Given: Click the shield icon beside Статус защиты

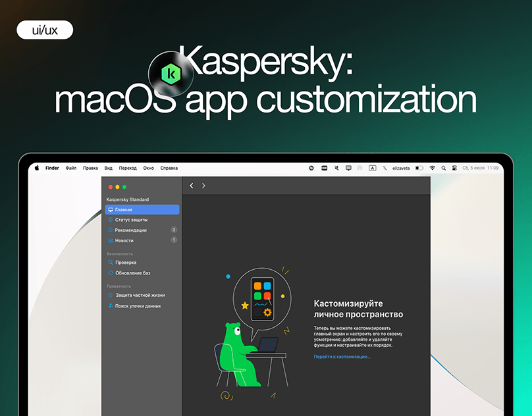Looking at the screenshot, I should point(111,220).
